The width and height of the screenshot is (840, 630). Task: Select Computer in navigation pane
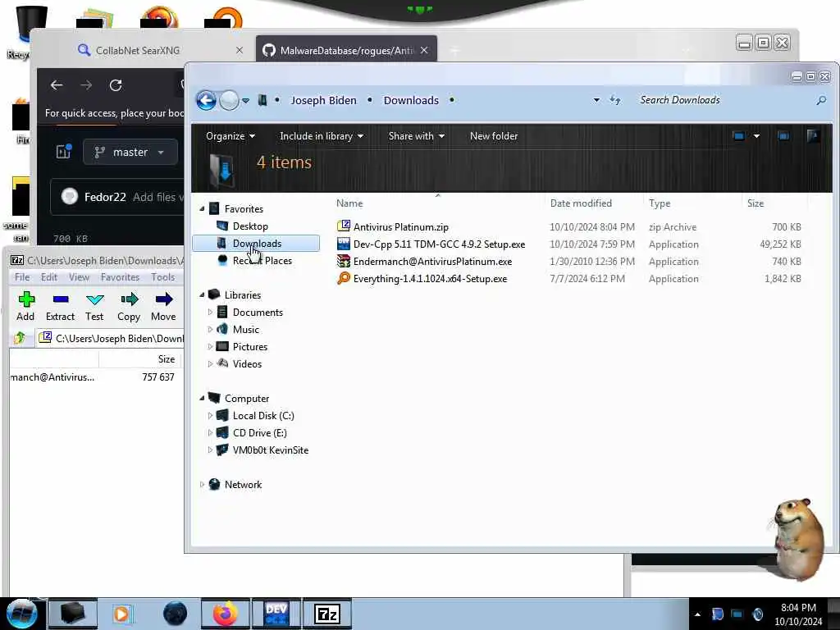pyautogui.click(x=246, y=398)
